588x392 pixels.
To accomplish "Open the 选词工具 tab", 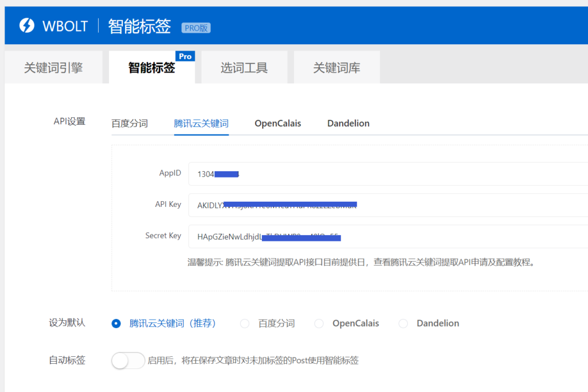I will point(244,67).
